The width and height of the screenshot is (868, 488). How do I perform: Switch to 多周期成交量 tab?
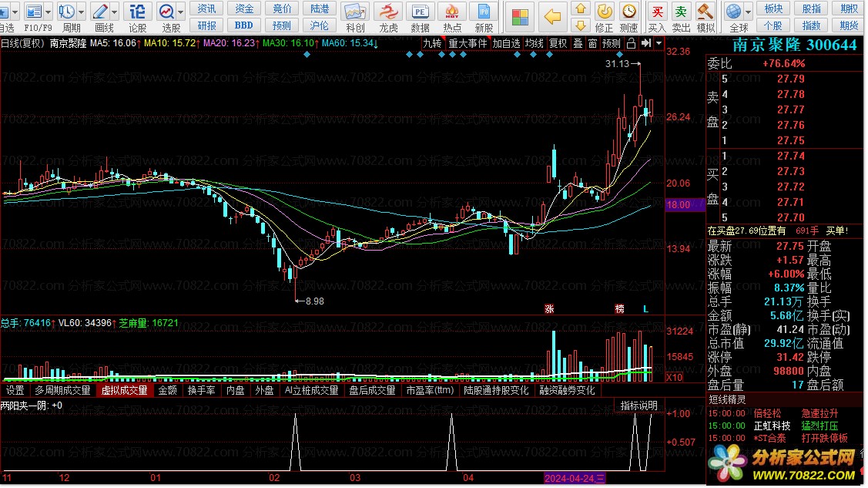pyautogui.click(x=62, y=391)
